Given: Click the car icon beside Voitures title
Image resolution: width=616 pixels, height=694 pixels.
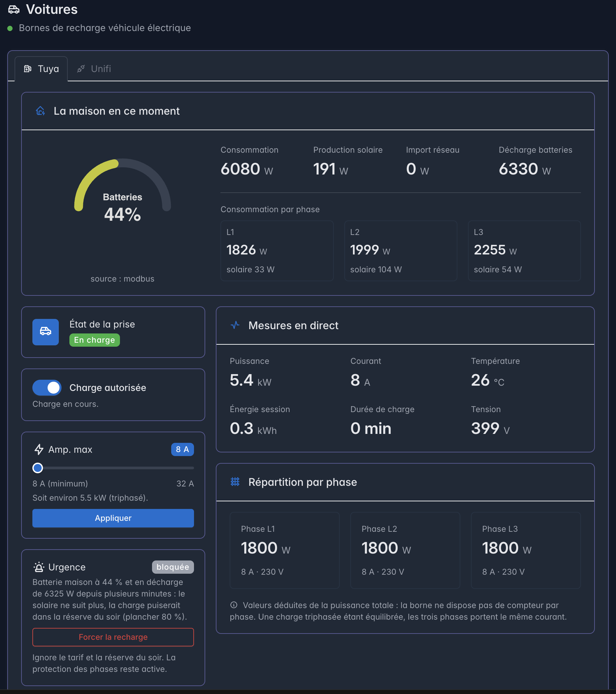Looking at the screenshot, I should [14, 10].
